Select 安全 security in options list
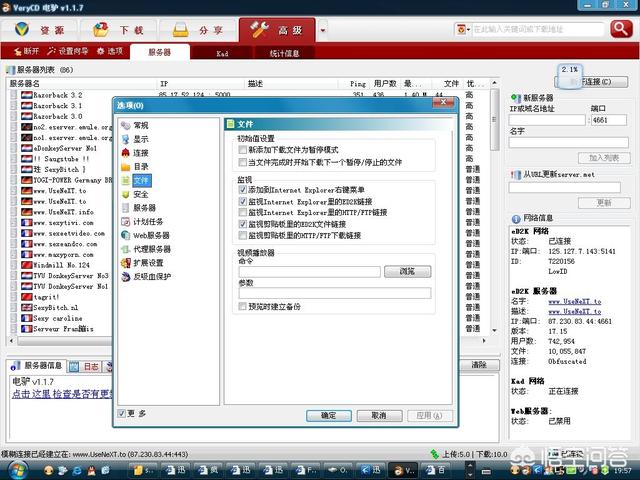The height and width of the screenshot is (480, 640). point(136,194)
